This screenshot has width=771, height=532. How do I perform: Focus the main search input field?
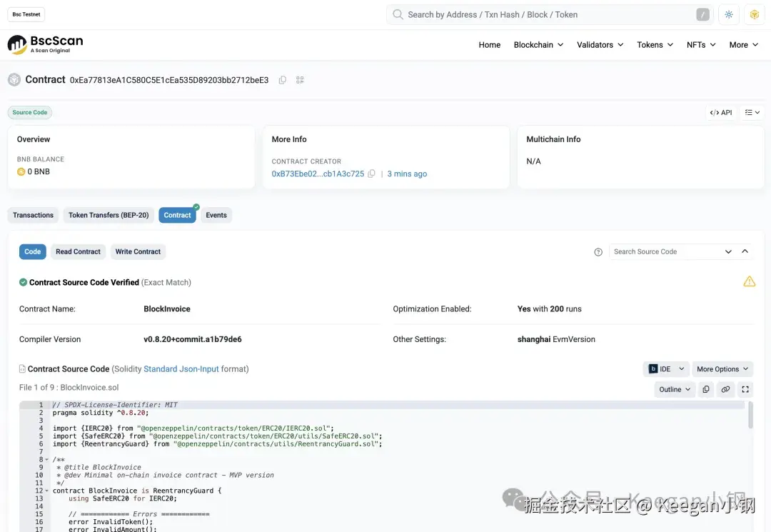point(550,15)
